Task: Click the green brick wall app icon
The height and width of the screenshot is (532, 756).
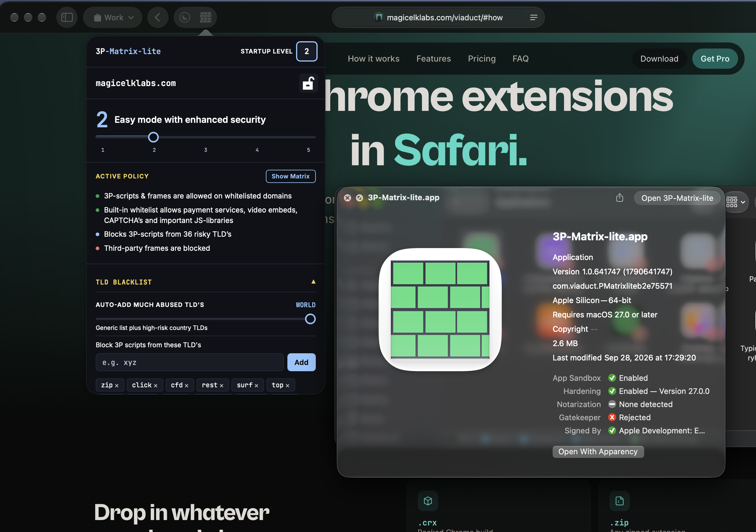Action: pyautogui.click(x=440, y=309)
